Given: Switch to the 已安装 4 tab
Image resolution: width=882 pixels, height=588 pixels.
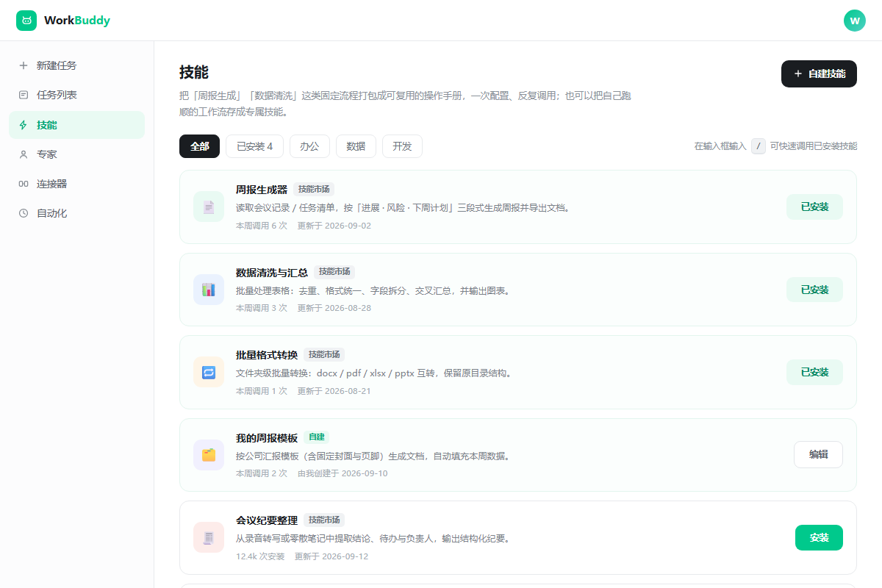Looking at the screenshot, I should [x=254, y=146].
